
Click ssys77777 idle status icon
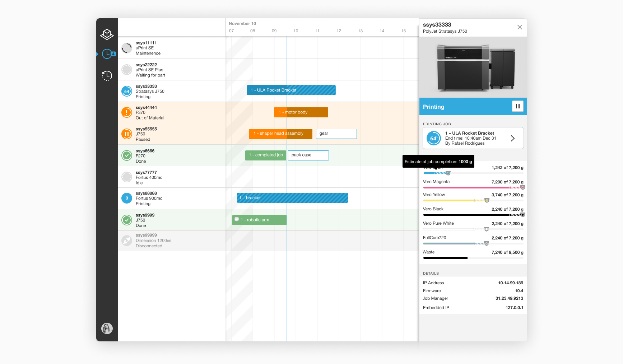click(127, 177)
